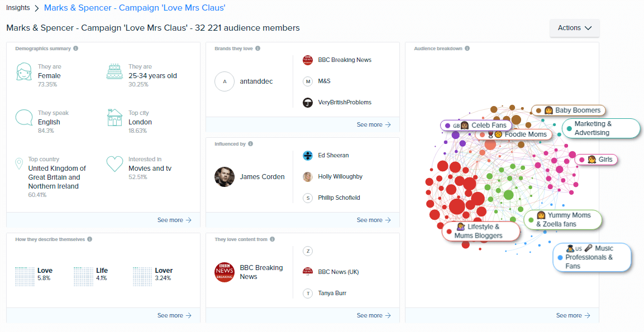See more demographics summary details
Viewport: 644px width, 332px height.
point(175,220)
